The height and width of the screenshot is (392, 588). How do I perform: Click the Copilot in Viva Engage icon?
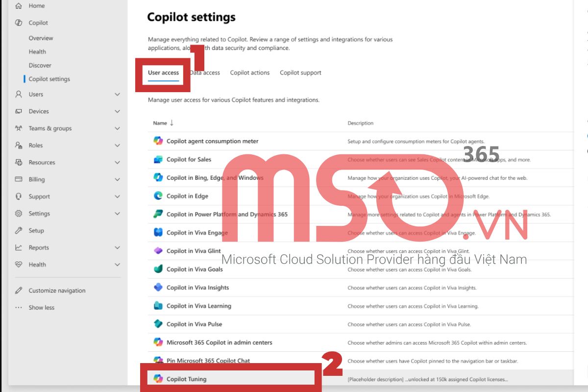coord(158,233)
